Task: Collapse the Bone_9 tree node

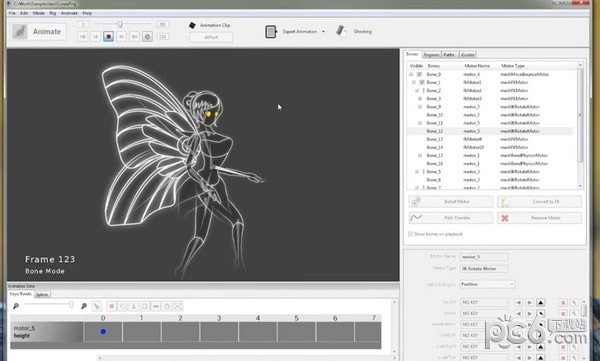Action: click(420, 107)
